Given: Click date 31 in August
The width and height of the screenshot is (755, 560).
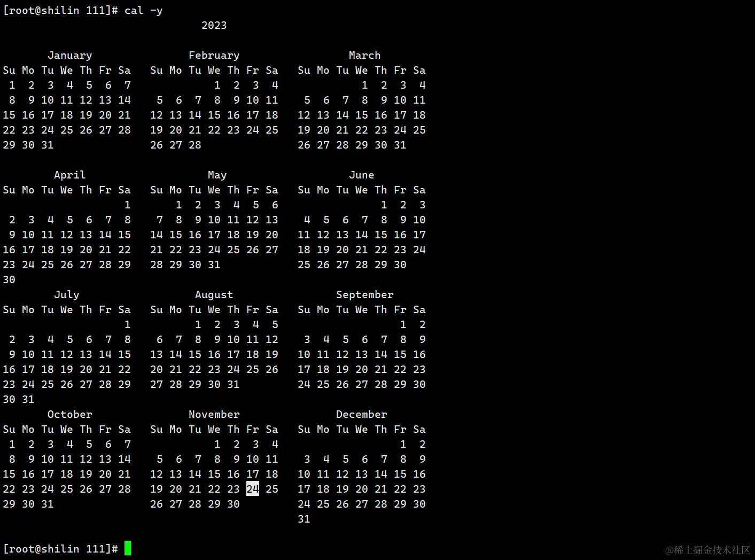Looking at the screenshot, I should 233,384.
